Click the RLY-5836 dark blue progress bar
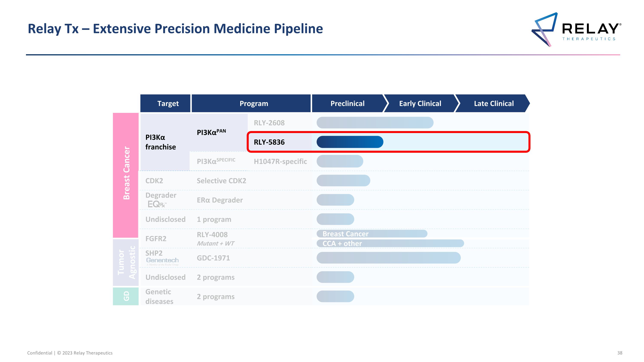The image size is (644, 362). click(x=350, y=142)
